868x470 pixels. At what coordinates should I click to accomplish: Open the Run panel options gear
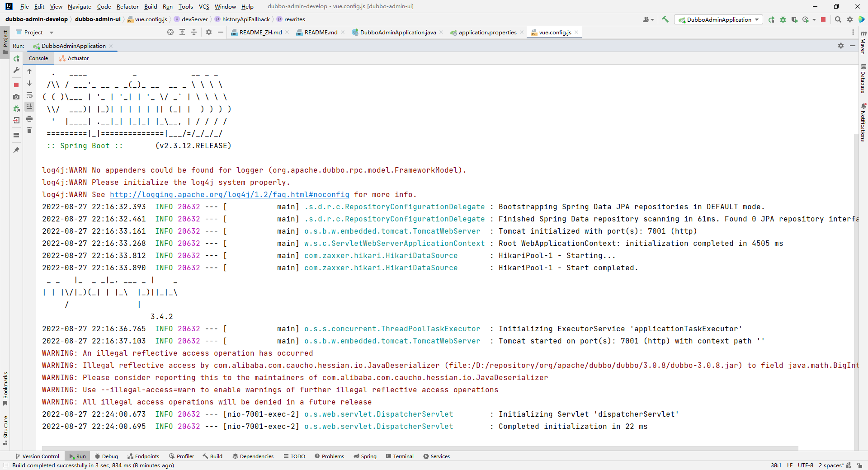pyautogui.click(x=841, y=46)
